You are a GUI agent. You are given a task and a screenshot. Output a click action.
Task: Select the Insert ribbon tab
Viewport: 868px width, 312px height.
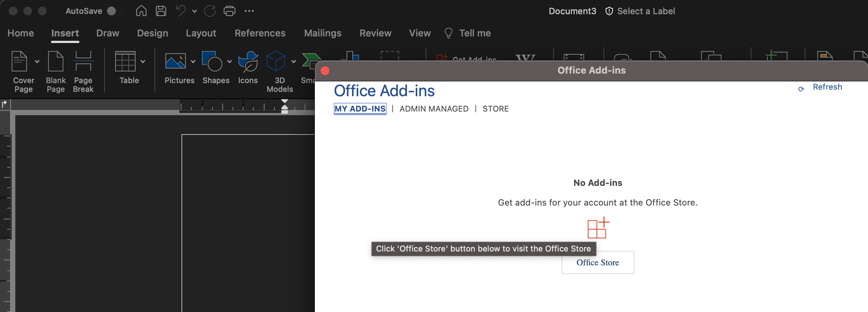[x=65, y=33]
